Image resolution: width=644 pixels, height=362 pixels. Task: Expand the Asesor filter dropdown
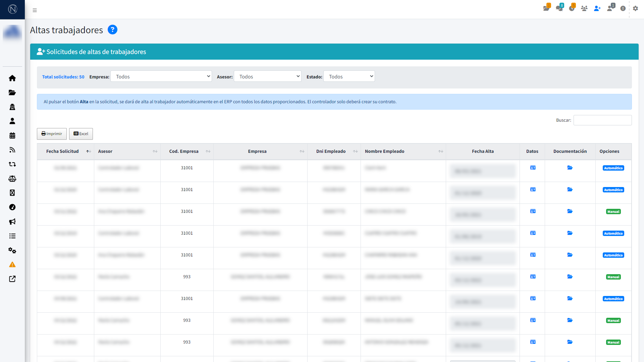coord(267,76)
